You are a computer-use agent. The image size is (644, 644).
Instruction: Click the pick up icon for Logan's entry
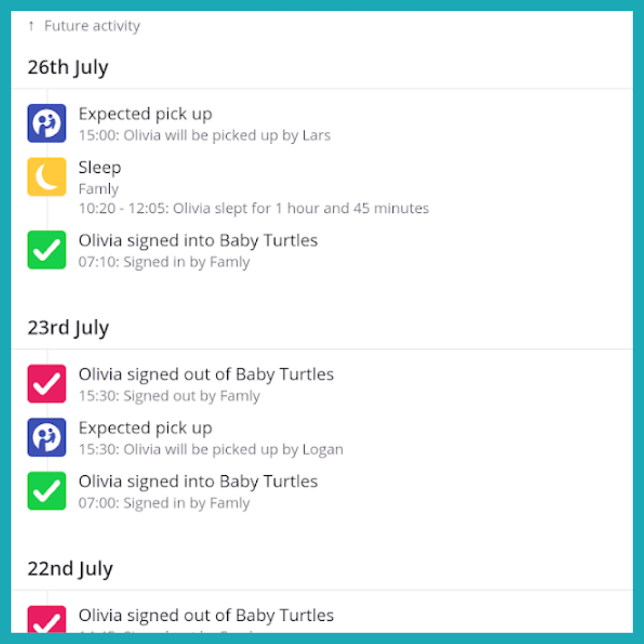coord(47,437)
